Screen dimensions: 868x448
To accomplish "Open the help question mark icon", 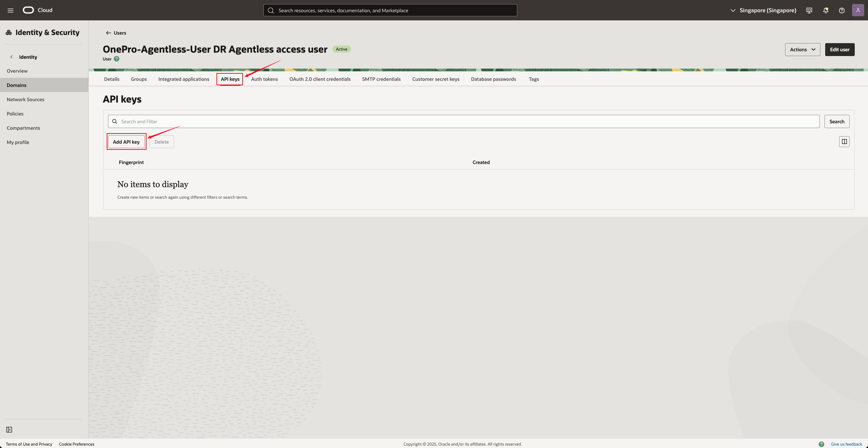I will click(x=842, y=10).
